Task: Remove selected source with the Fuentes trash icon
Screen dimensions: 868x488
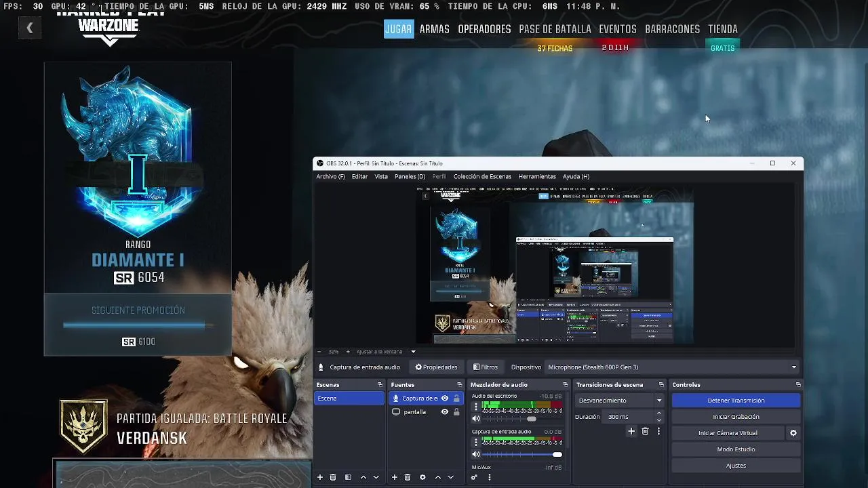Action: pos(408,477)
